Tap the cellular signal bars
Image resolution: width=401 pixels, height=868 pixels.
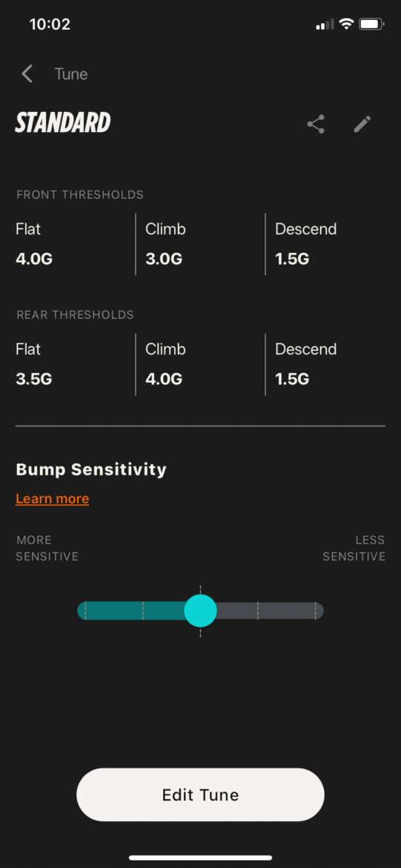pyautogui.click(x=325, y=24)
